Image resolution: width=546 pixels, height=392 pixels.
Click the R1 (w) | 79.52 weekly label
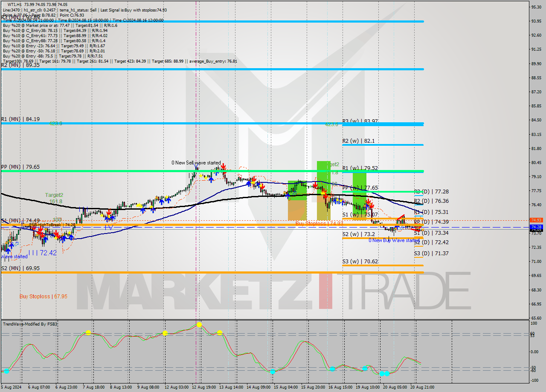pyautogui.click(x=360, y=168)
